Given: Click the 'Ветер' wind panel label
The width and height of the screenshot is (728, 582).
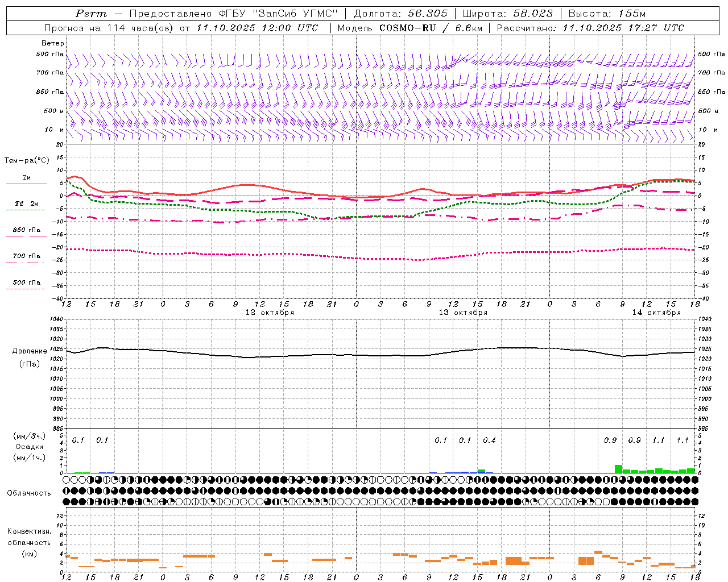Looking at the screenshot, I should (x=53, y=43).
